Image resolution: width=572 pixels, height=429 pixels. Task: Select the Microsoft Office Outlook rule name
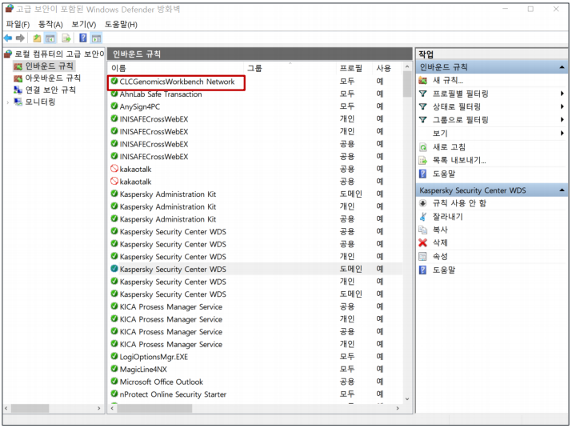pos(161,382)
